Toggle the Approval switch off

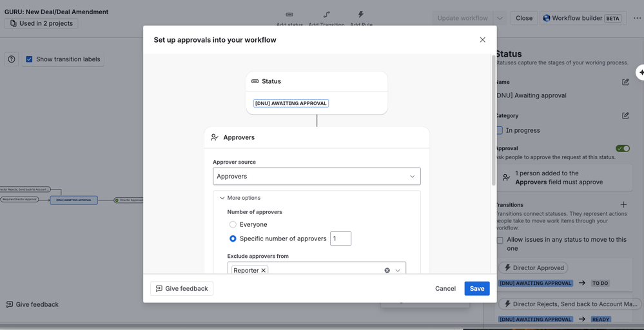coord(623,148)
